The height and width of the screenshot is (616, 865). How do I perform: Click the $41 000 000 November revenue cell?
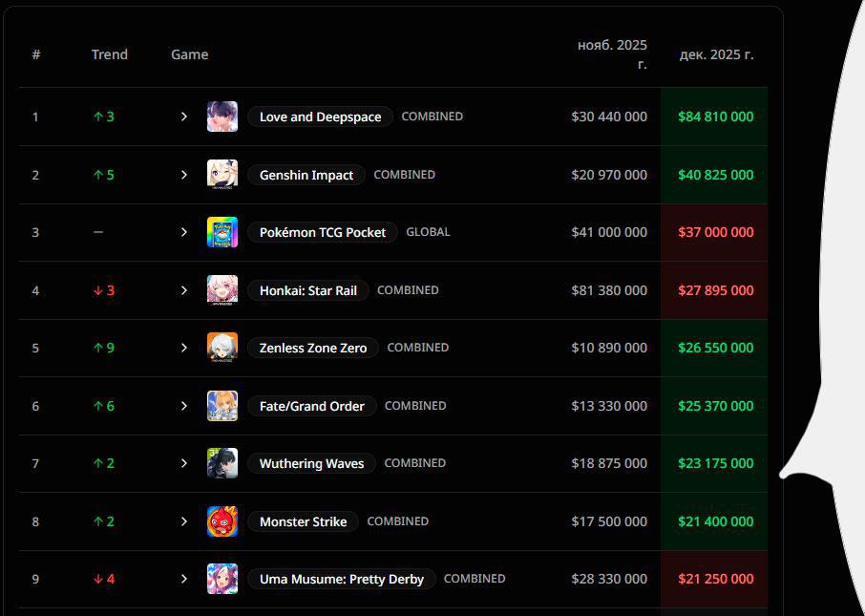coord(609,232)
